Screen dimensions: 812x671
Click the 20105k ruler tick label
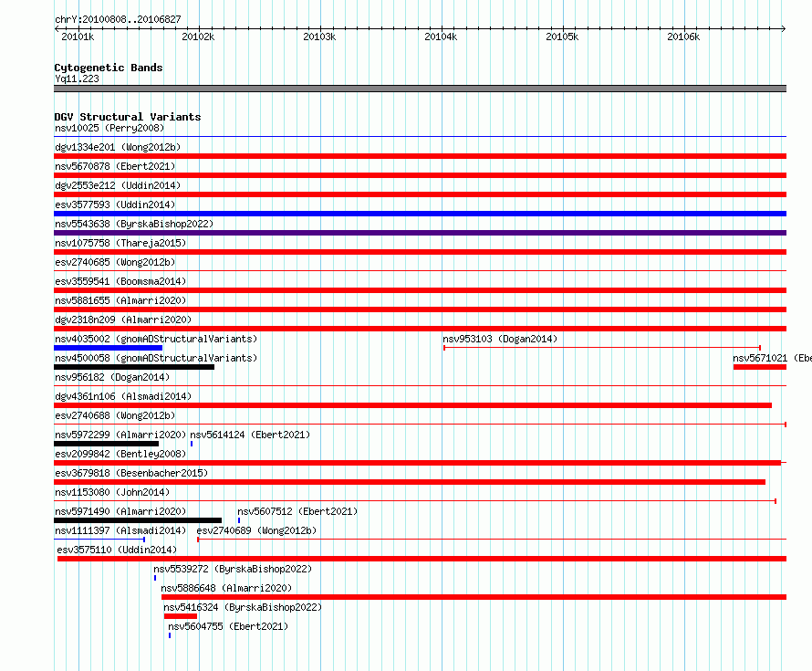(562, 37)
